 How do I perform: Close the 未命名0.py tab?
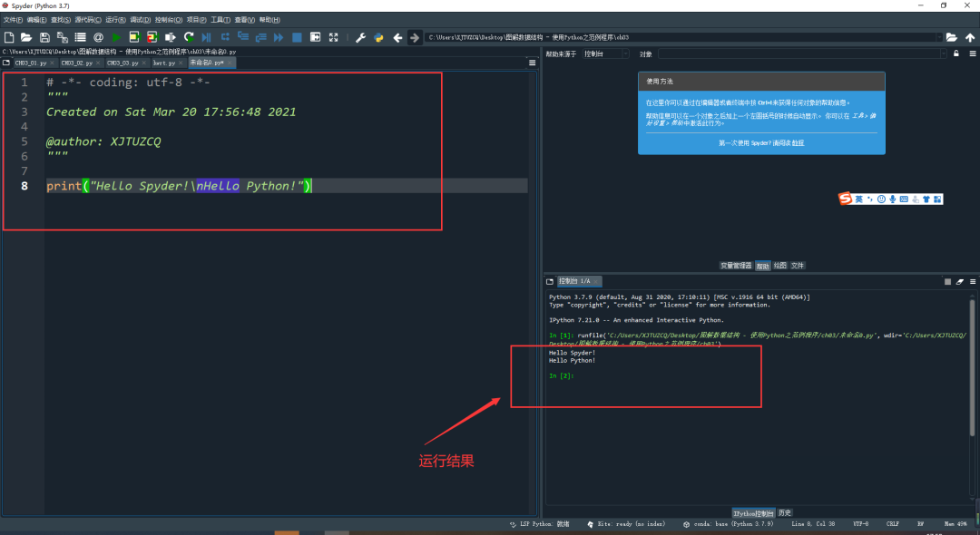point(230,63)
